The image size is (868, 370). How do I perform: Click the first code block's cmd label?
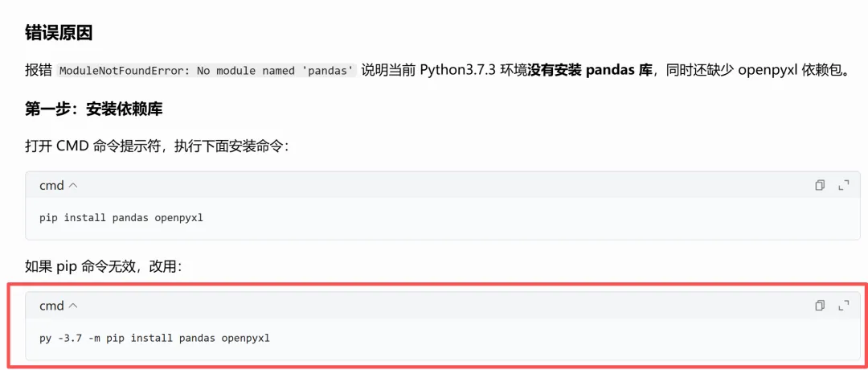(x=51, y=186)
